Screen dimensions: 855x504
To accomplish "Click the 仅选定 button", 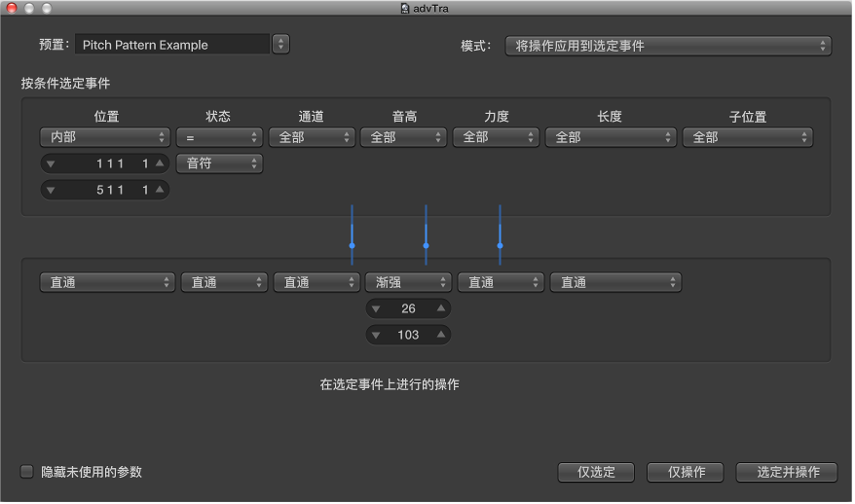I will pos(596,473).
